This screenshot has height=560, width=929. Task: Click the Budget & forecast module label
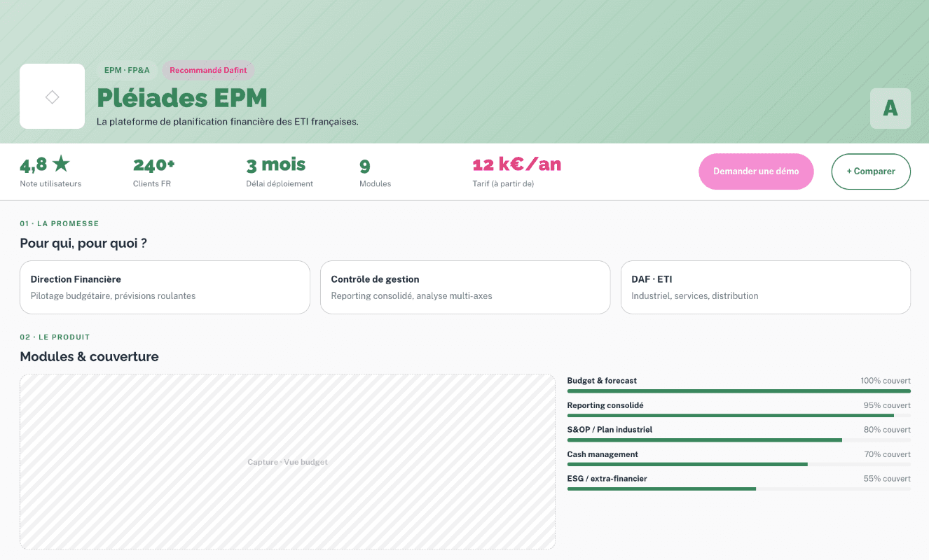pyautogui.click(x=602, y=381)
